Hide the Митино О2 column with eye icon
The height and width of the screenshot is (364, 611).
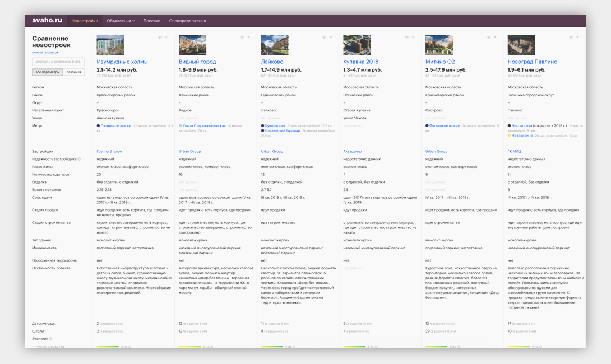[489, 38]
